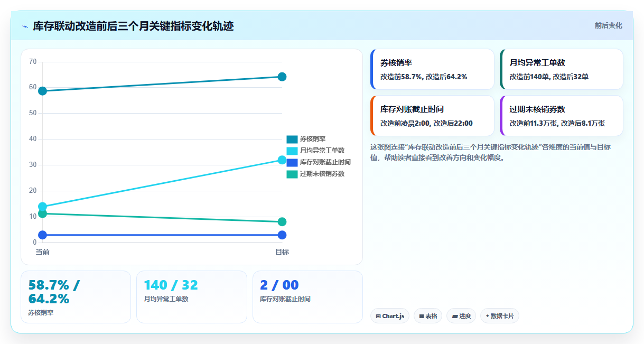Click the 58.7% / 64.2% stat value

point(54,292)
